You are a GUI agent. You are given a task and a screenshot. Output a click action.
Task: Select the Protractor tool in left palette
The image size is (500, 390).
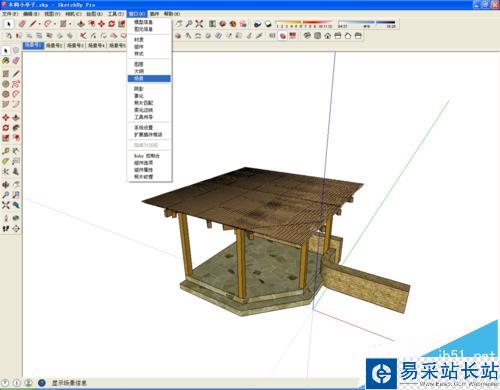(6, 161)
